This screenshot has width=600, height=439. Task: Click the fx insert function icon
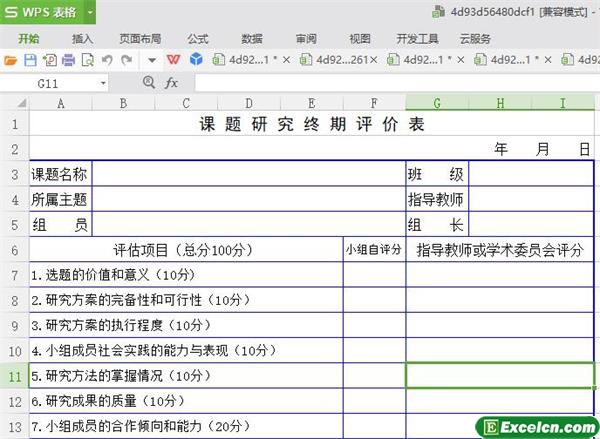pyautogui.click(x=171, y=82)
